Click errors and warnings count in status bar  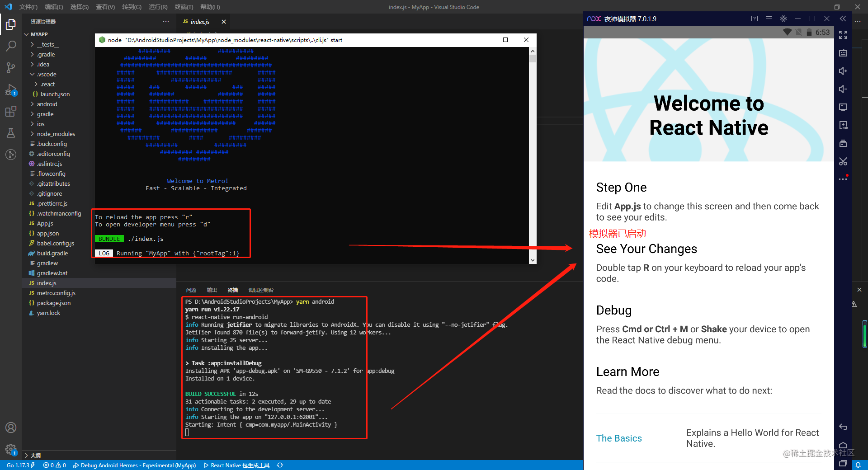[54, 465]
